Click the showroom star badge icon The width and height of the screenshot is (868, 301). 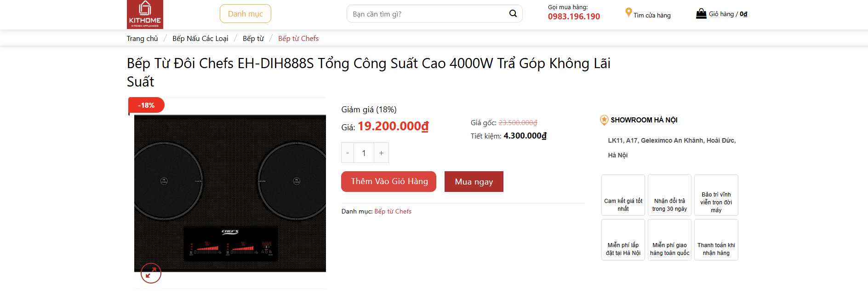(x=604, y=120)
